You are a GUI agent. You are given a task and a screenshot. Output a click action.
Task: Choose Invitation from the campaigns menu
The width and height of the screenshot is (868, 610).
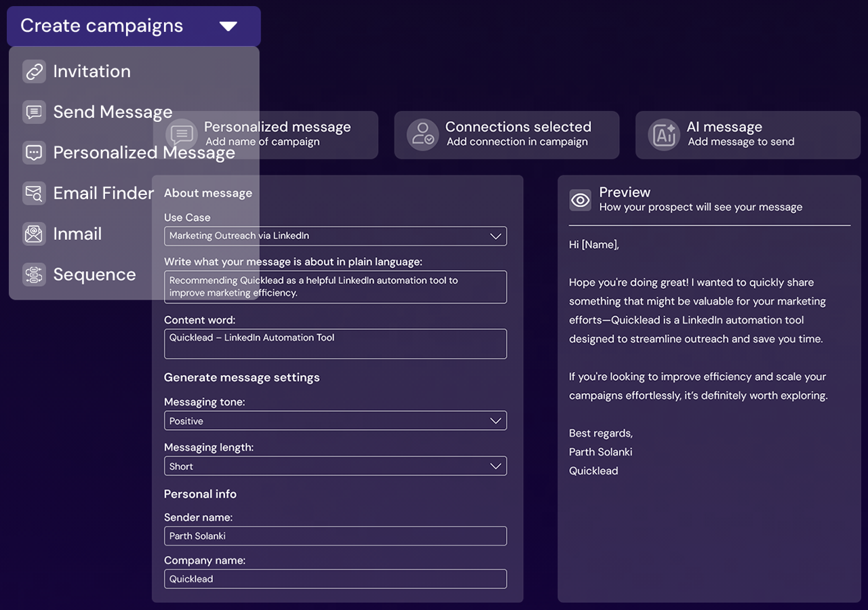tap(92, 71)
